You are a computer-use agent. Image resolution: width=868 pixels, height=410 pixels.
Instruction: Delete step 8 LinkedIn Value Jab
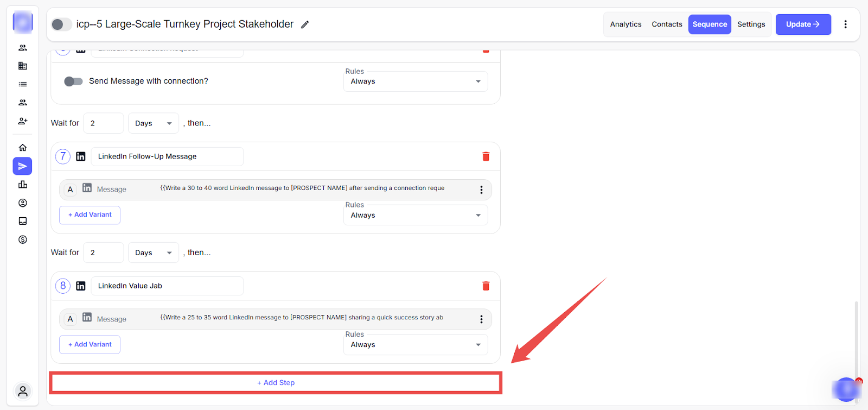tap(486, 286)
